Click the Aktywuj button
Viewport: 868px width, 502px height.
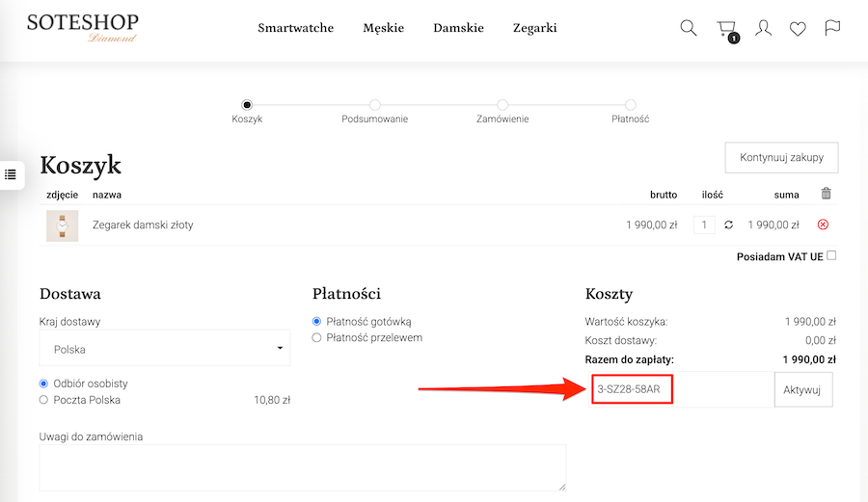[x=803, y=390]
